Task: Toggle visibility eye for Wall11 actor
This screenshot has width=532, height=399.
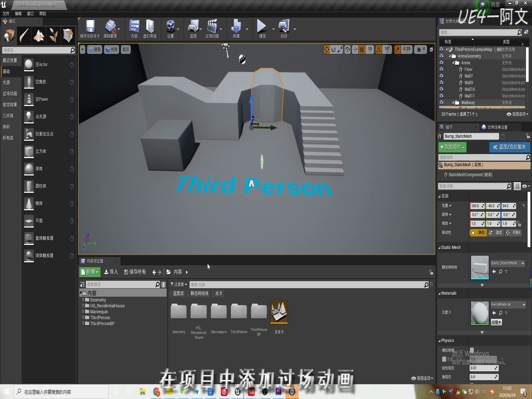Action: pyautogui.click(x=441, y=96)
